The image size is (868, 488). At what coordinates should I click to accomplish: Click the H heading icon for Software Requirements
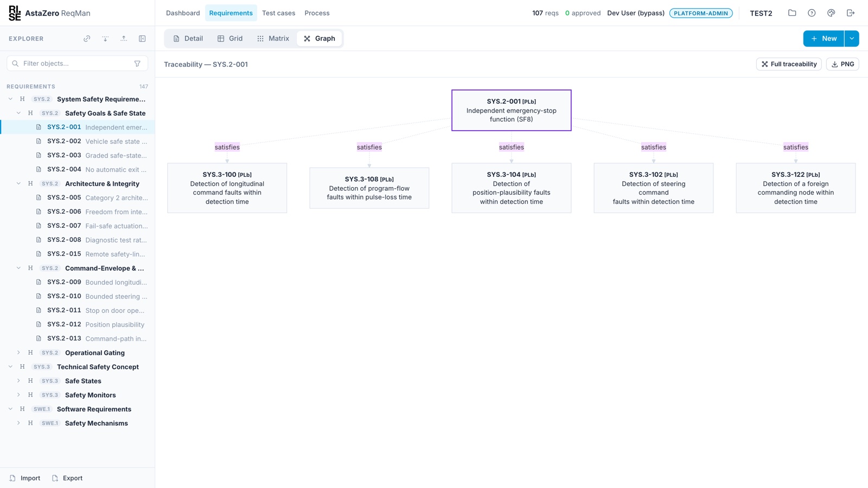tap(22, 409)
